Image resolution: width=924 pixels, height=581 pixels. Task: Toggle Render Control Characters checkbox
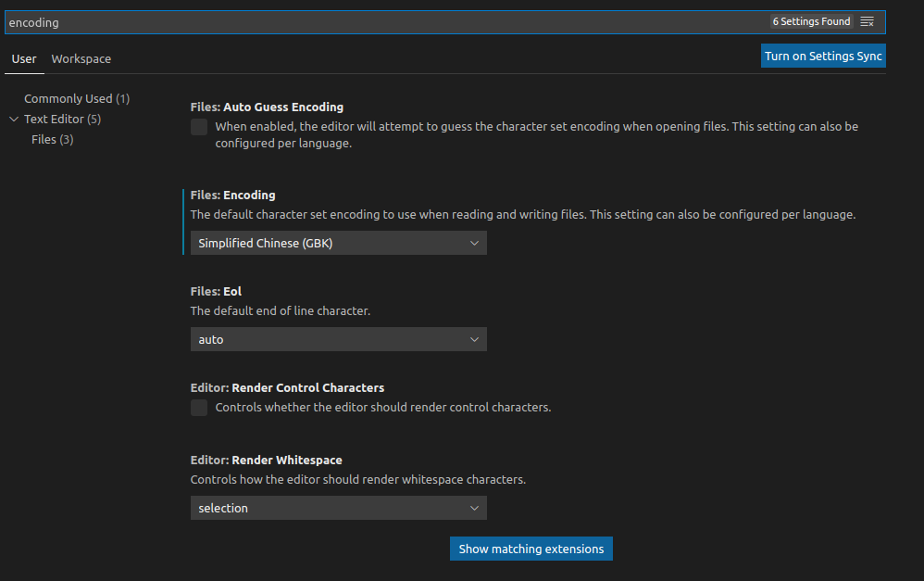[x=199, y=408]
